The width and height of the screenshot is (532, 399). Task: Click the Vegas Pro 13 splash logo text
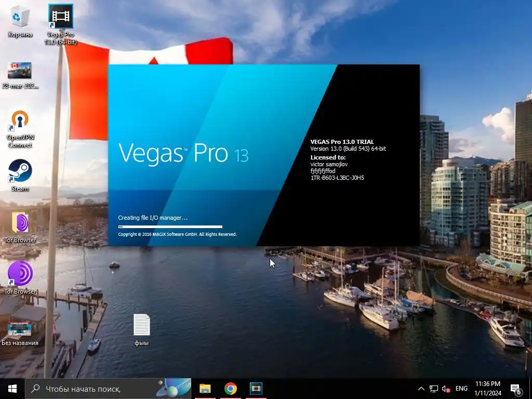coord(183,153)
